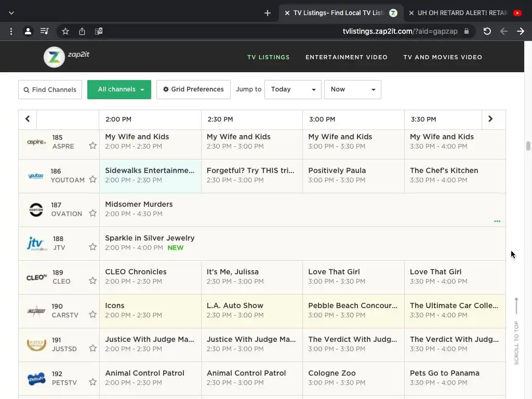Open a new browser tab
The width and height of the screenshot is (532, 399).
268,13
